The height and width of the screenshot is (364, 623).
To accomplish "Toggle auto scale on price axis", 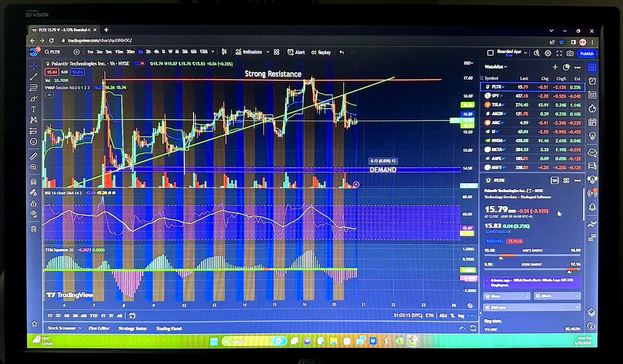I will point(471,315).
